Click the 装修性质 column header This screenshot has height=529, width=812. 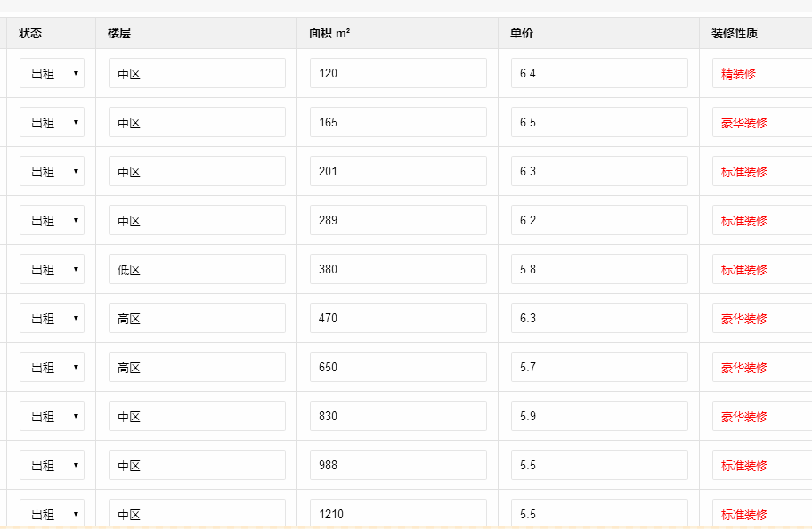pos(735,33)
